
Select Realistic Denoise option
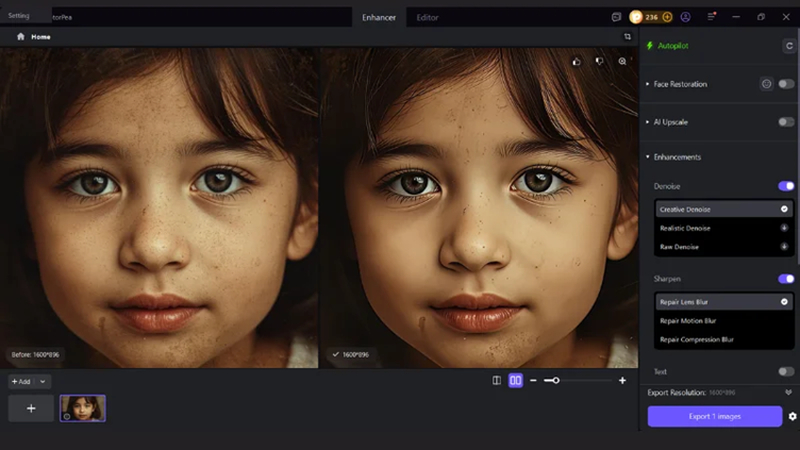pyautogui.click(x=724, y=228)
